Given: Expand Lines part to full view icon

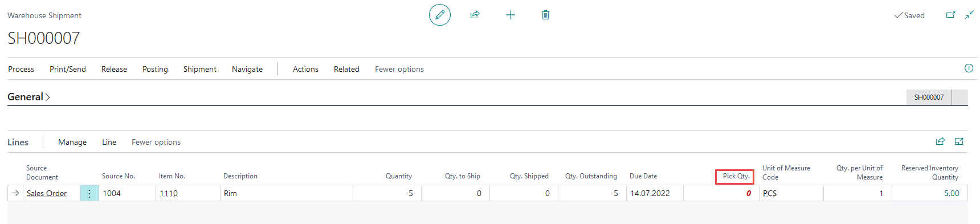Looking at the screenshot, I should point(959,141).
